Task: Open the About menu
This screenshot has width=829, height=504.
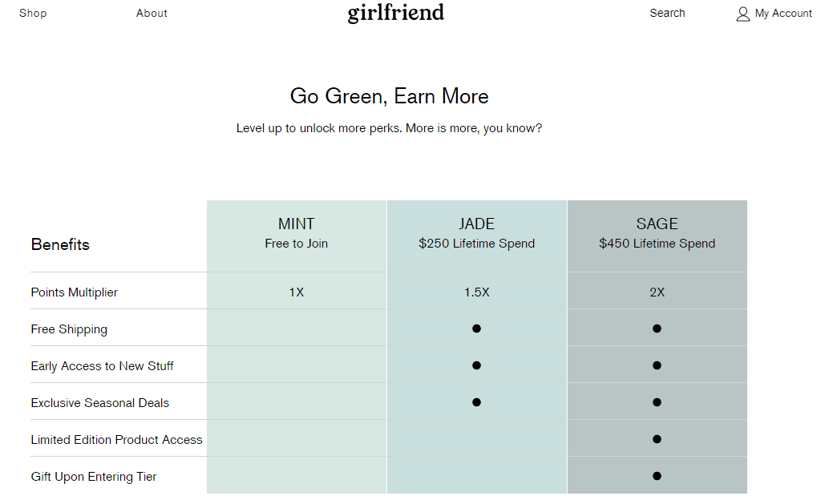Action: 152,13
